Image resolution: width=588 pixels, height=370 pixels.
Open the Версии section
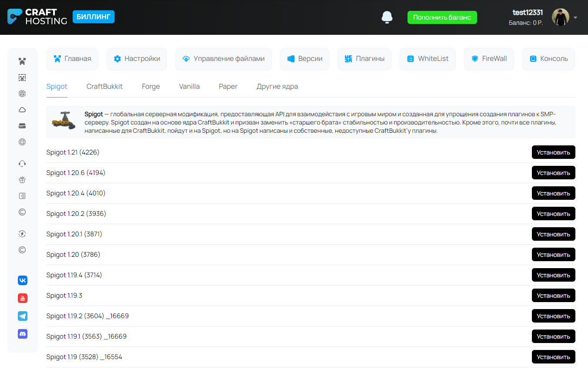coord(304,59)
